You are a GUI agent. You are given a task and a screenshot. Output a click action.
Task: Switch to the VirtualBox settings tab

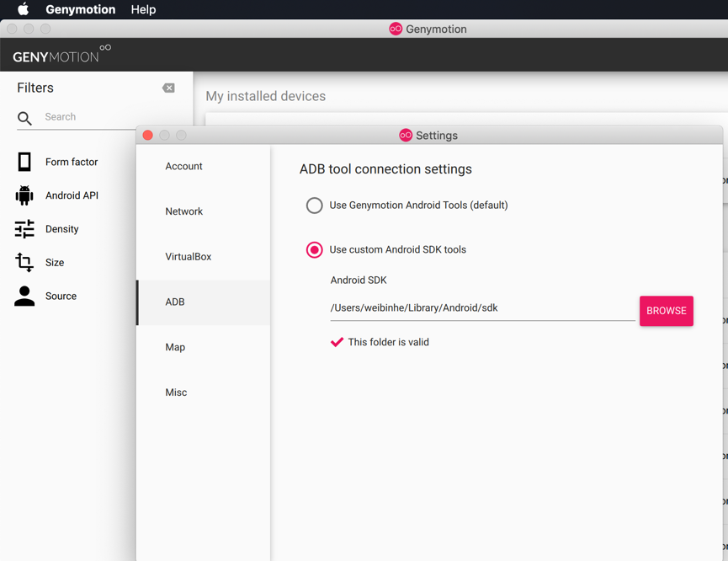[x=203, y=257]
